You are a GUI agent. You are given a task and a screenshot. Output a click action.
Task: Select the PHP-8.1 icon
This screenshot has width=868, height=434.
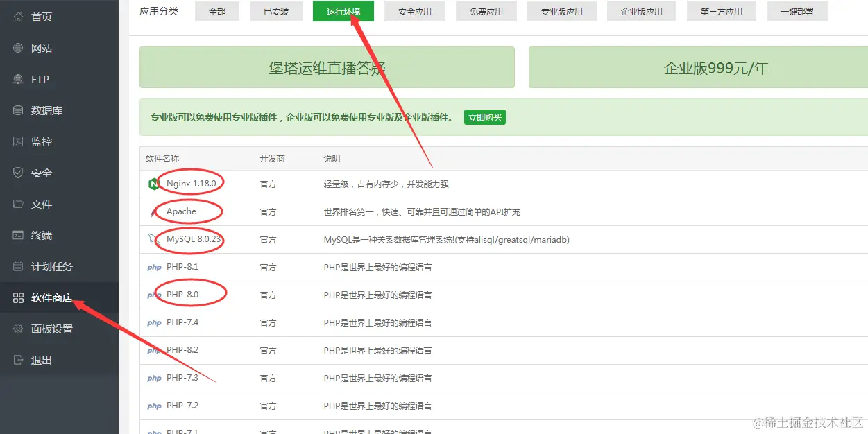click(154, 267)
